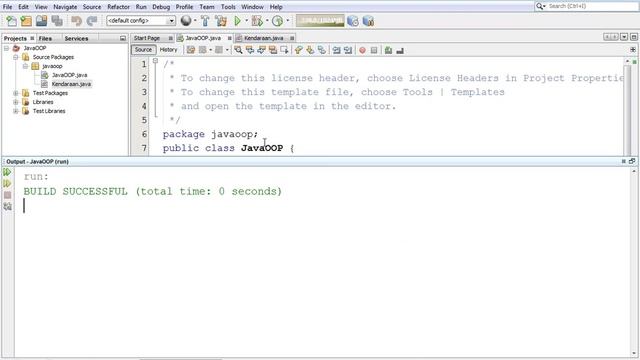Image resolution: width=640 pixels, height=360 pixels.
Task: Open dropdown arrow next to Debug Project
Action: pyautogui.click(x=267, y=20)
